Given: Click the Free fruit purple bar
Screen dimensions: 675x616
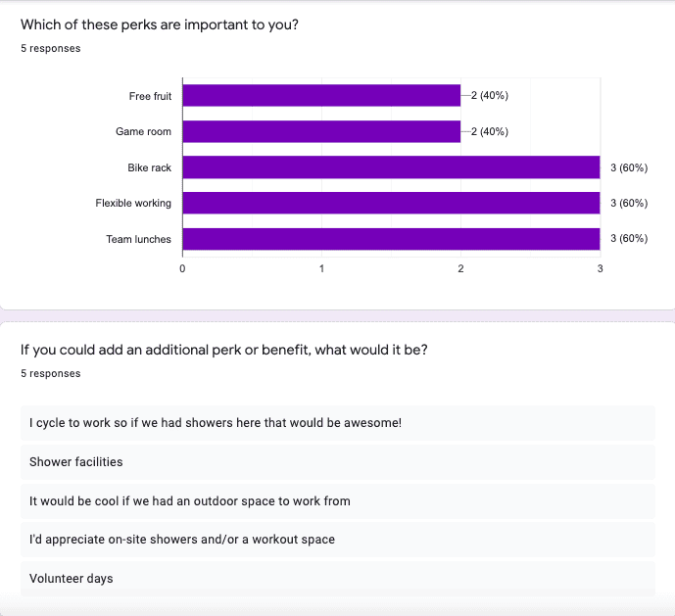Looking at the screenshot, I should [x=321, y=96].
